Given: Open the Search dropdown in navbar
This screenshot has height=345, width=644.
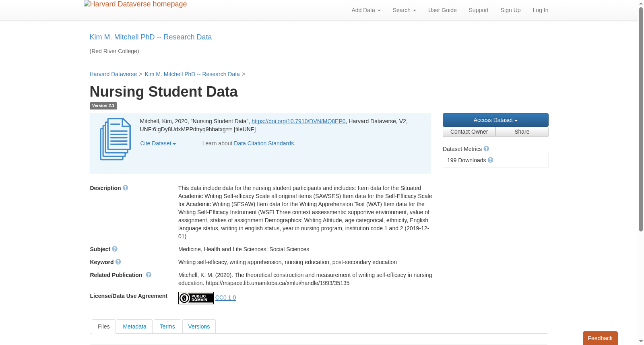Looking at the screenshot, I should click(x=404, y=10).
